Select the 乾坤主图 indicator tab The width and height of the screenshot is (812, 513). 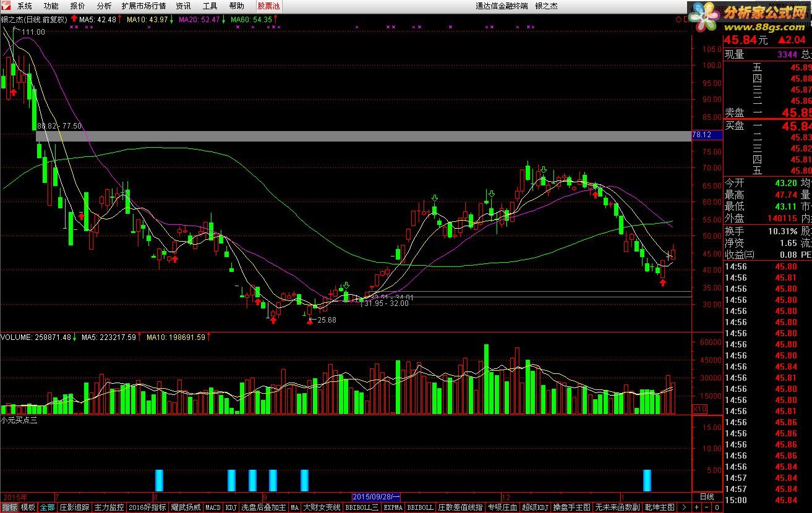tap(660, 507)
